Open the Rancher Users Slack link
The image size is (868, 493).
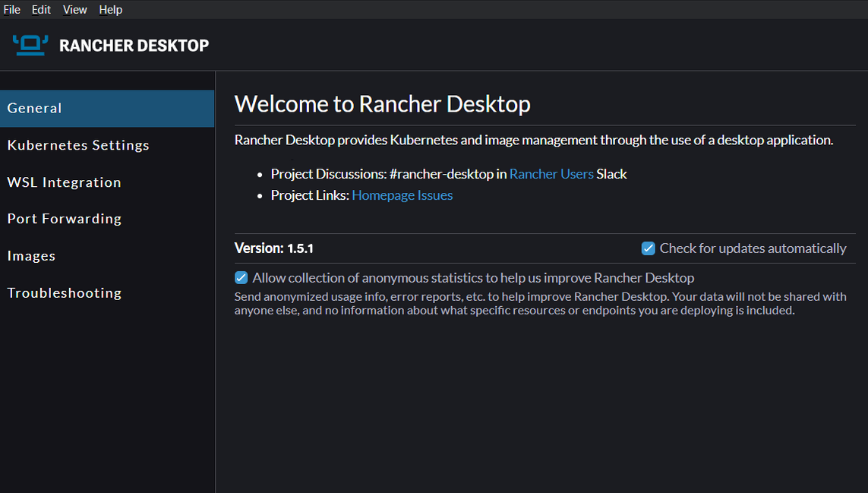(551, 174)
